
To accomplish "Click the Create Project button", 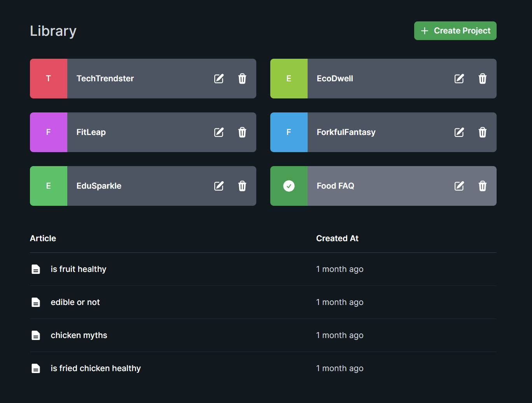I will pos(455,31).
